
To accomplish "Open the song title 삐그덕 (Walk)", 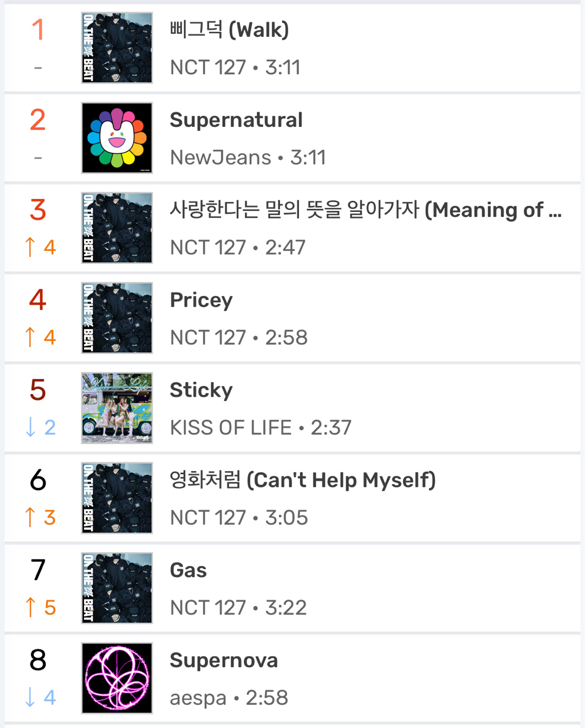I will [229, 30].
